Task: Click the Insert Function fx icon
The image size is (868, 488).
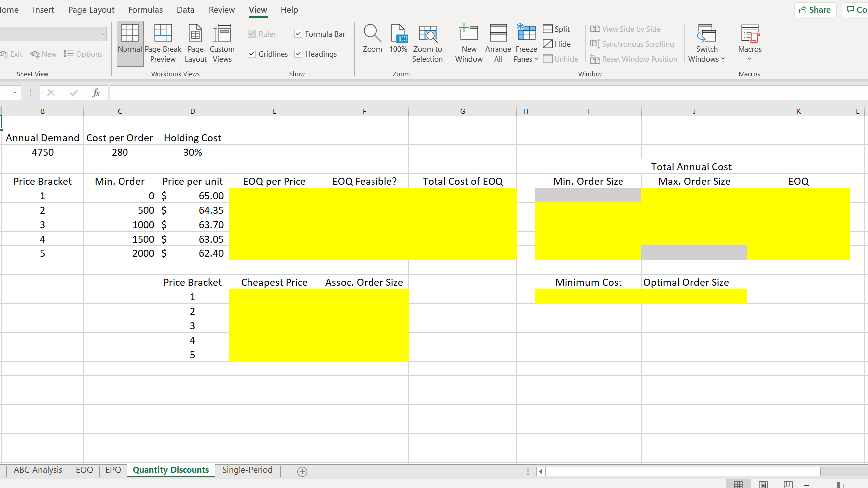Action: 96,93
